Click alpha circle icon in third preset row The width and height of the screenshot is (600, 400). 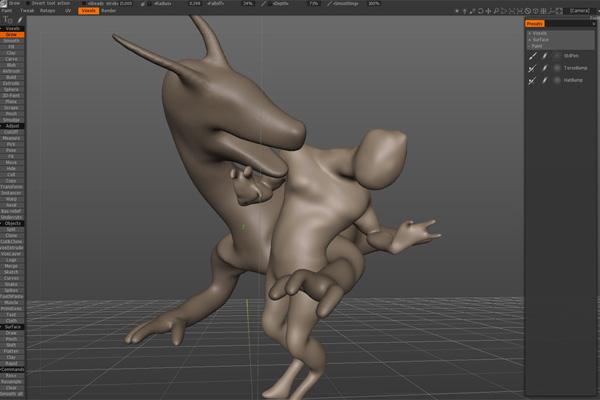coord(558,80)
